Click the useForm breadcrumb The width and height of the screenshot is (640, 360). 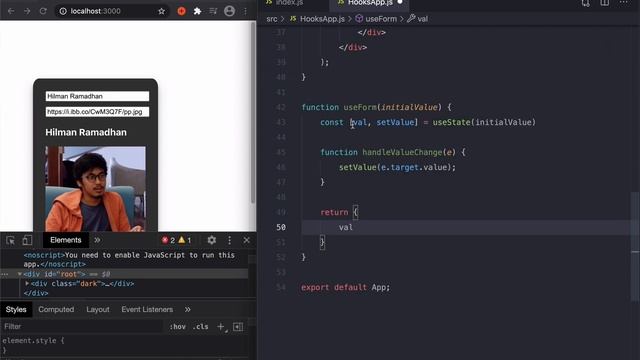pyautogui.click(x=376, y=19)
